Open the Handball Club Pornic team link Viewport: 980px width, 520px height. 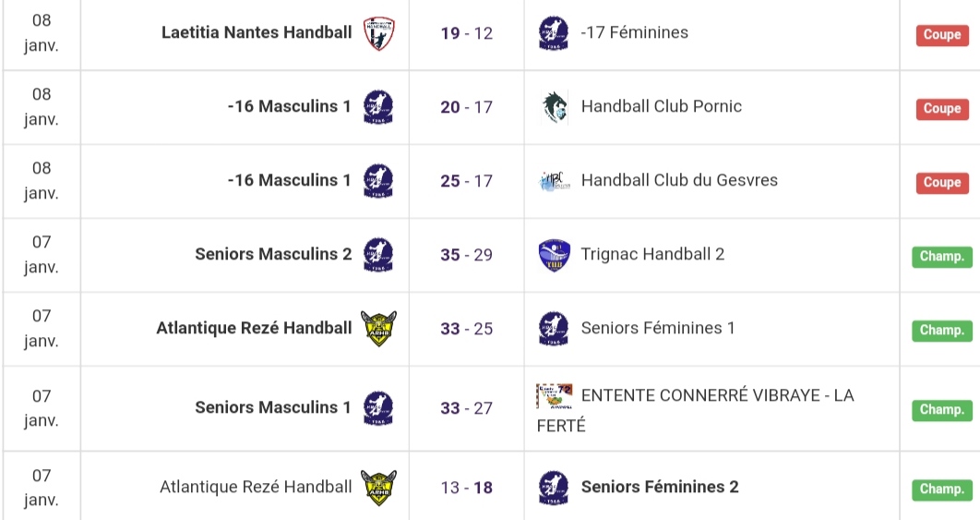(661, 107)
